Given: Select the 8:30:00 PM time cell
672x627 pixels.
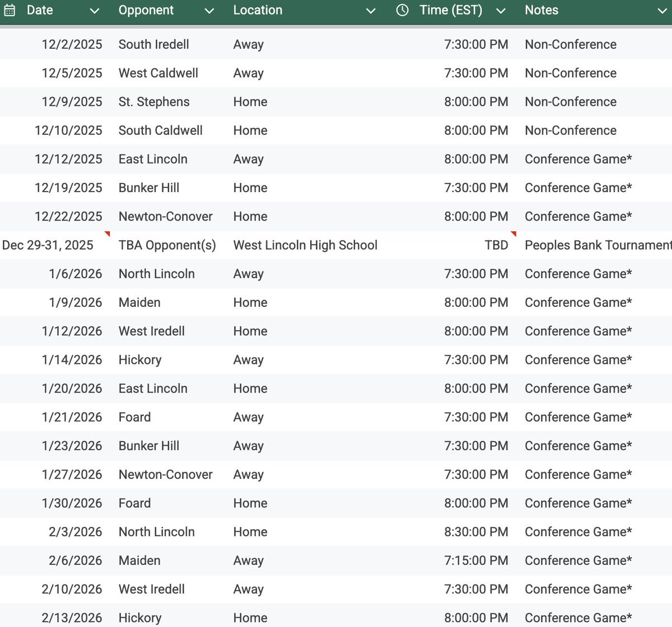Looking at the screenshot, I should click(x=476, y=532).
